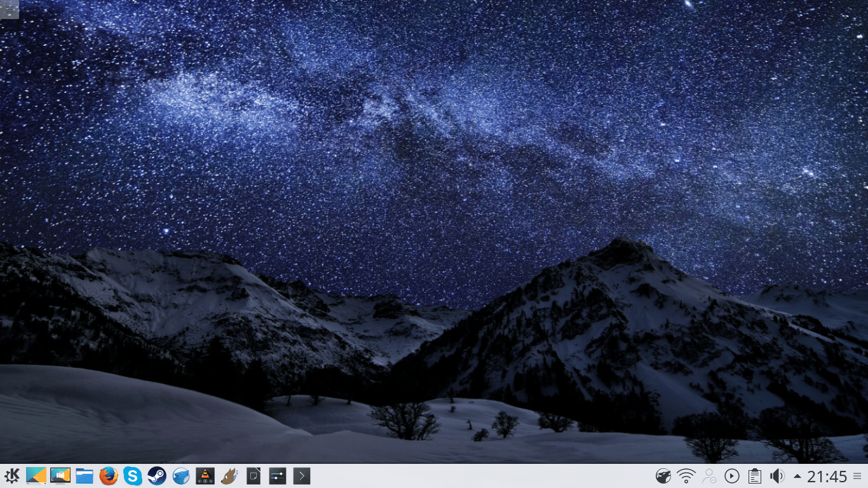
Task: Open Skype from the taskbar
Action: coord(133,476)
